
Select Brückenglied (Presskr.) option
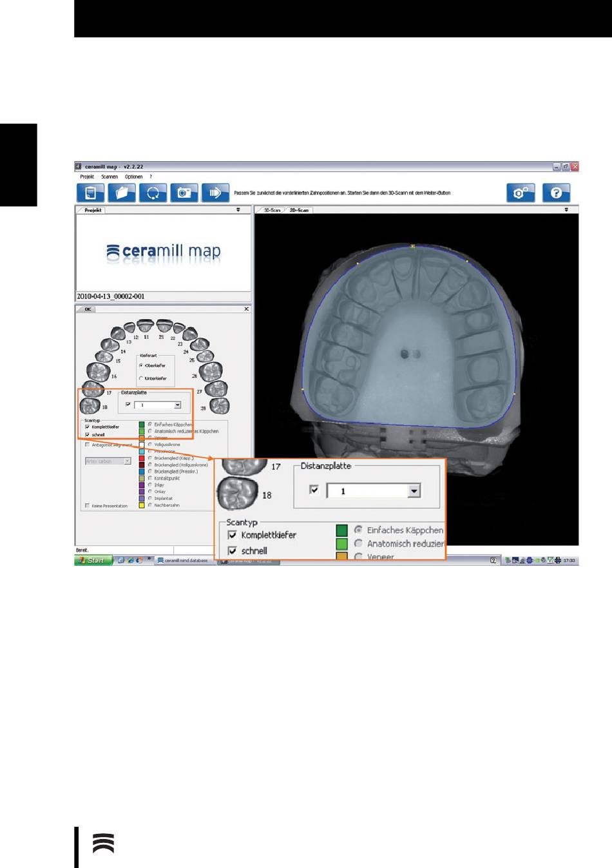pyautogui.click(x=150, y=471)
